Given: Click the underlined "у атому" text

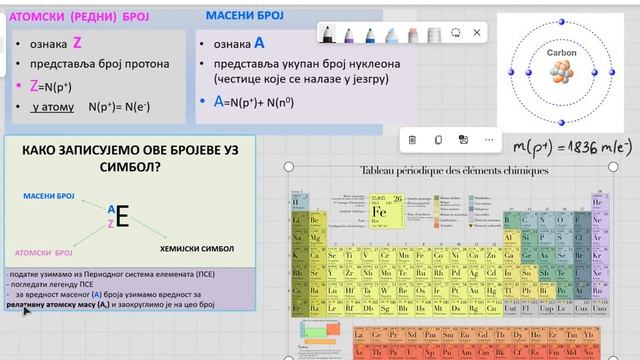Looking at the screenshot, I should point(53,107).
